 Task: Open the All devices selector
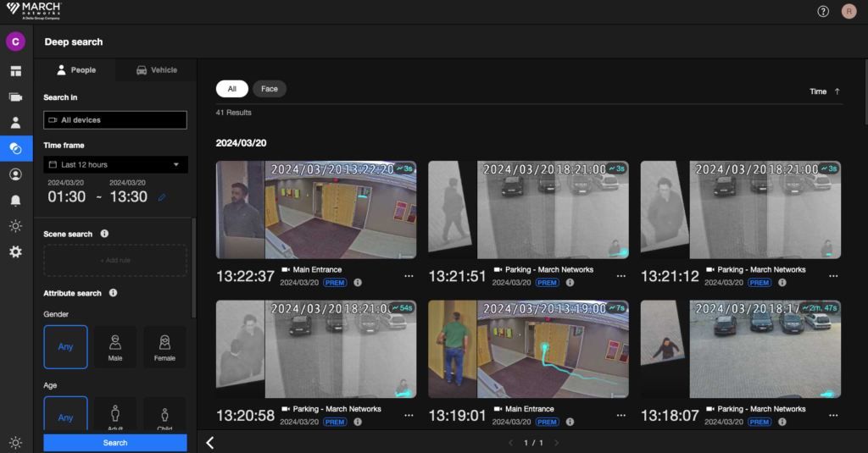(x=115, y=120)
